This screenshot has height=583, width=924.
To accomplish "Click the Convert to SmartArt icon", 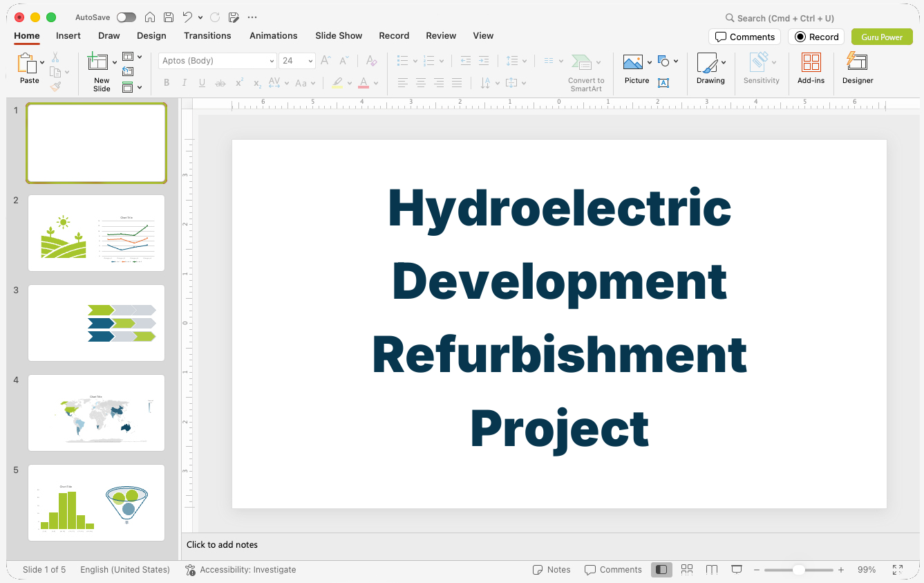I will coord(581,62).
